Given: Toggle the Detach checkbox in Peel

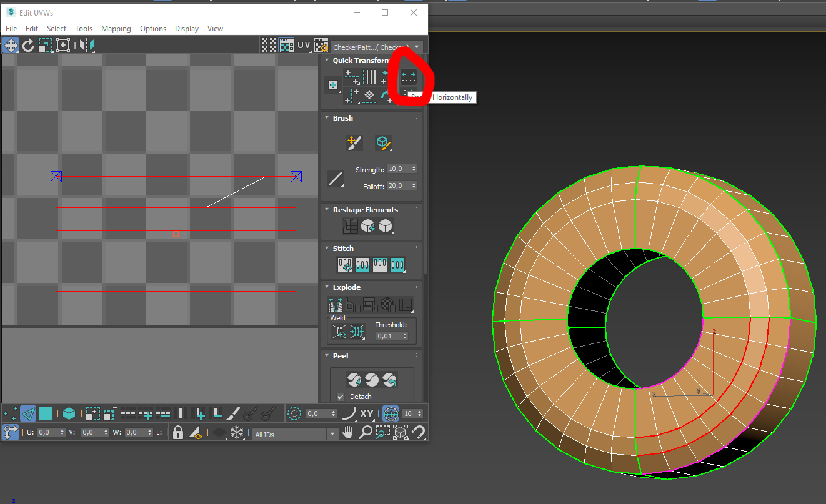Looking at the screenshot, I should coord(341,397).
